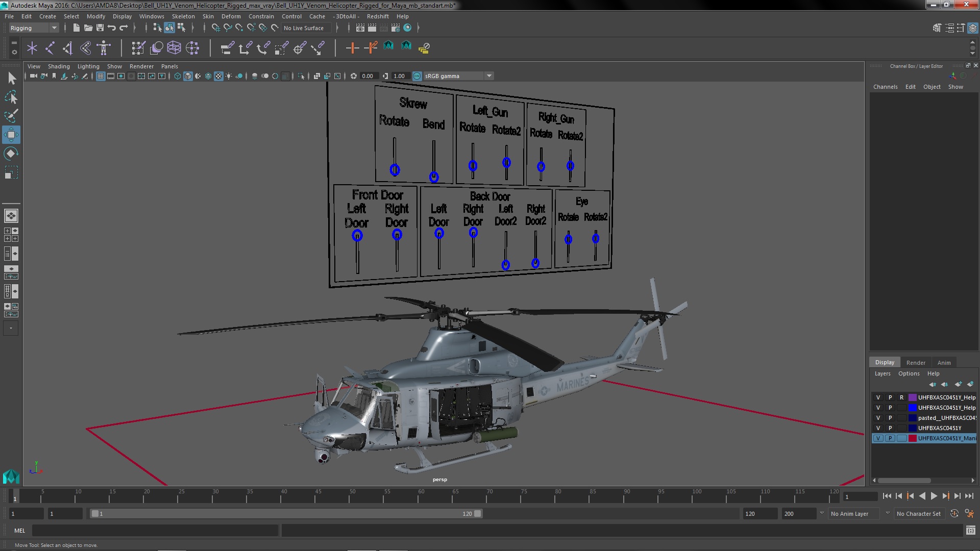Toggle visibility of pasted__UHFBXASC045 layer
The image size is (980, 551).
click(x=878, y=418)
